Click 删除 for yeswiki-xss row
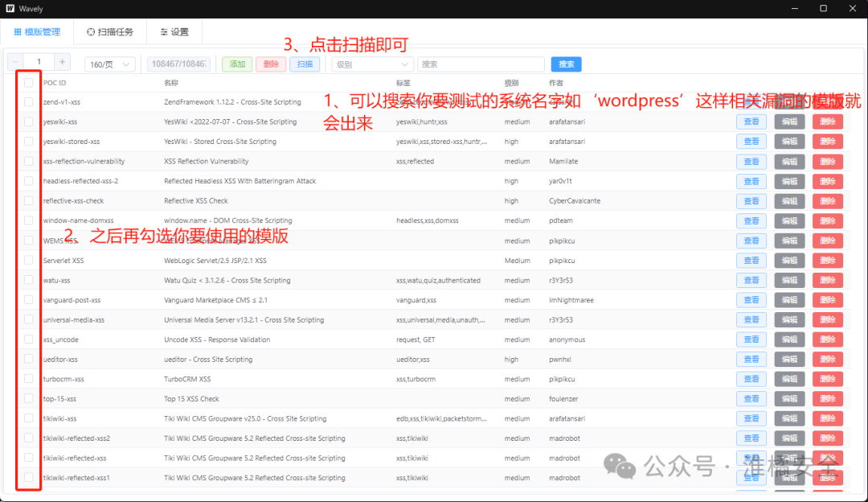 pyautogui.click(x=828, y=122)
